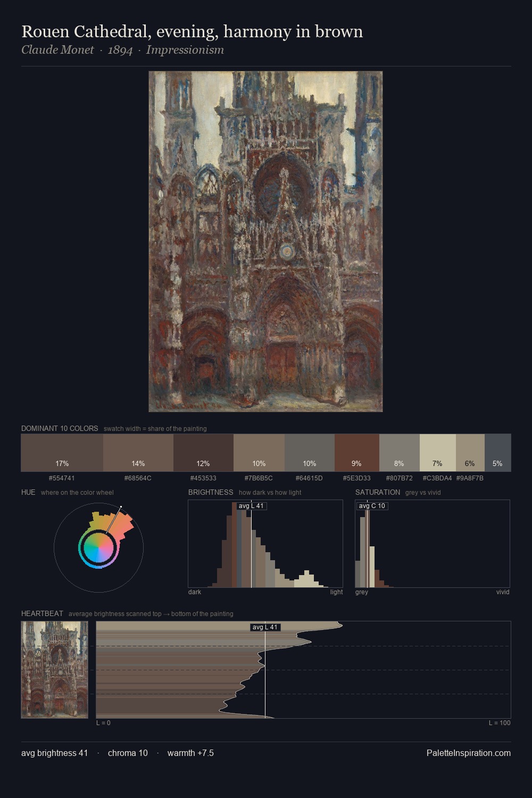Click the 'avg brightness 41' footer stat

tap(55, 753)
